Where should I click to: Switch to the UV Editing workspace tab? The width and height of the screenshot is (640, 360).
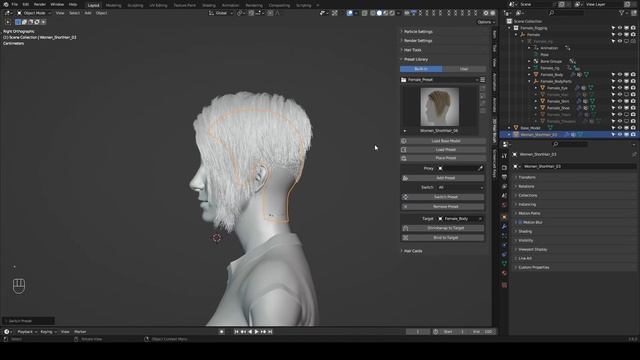coord(158,6)
